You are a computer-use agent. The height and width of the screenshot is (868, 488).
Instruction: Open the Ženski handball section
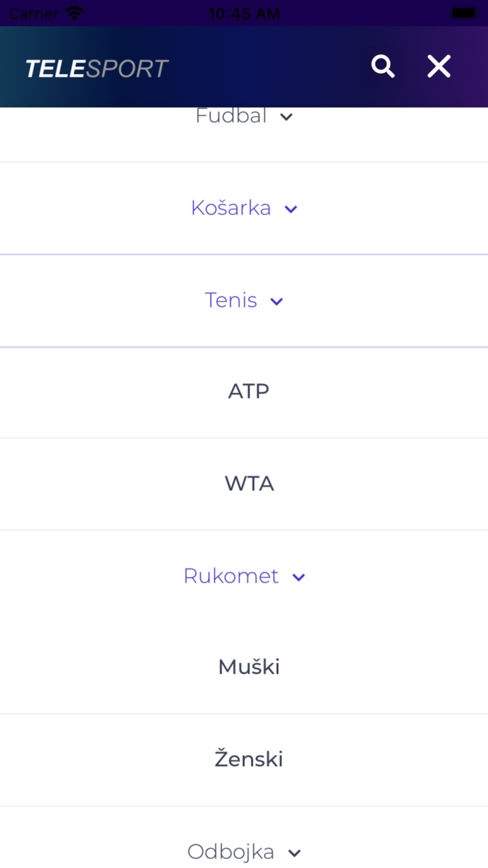[x=249, y=759]
